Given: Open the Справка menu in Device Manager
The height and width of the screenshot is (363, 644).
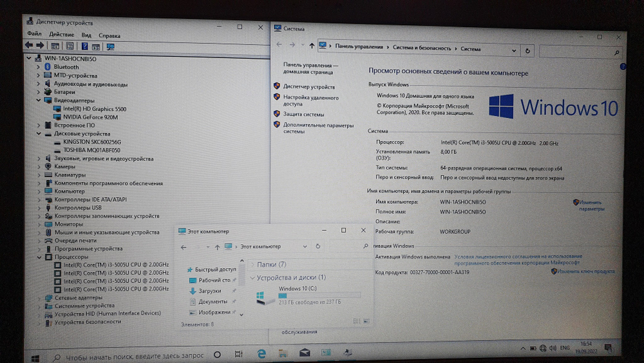Looking at the screenshot, I should click(x=109, y=35).
